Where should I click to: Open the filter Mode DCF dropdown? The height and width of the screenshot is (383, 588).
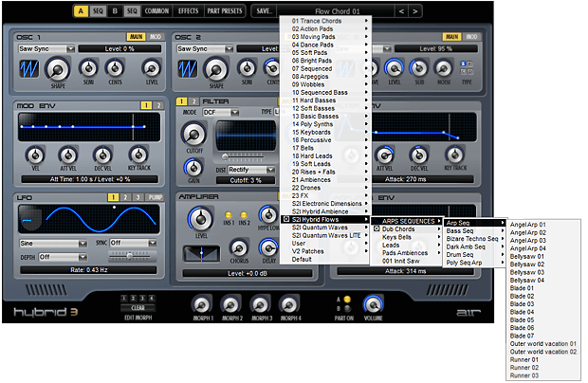(221, 113)
